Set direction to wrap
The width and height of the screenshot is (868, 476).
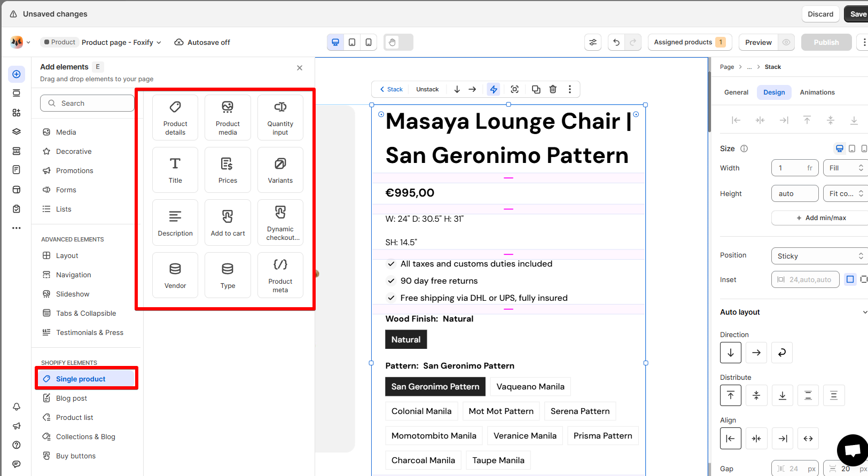point(782,353)
